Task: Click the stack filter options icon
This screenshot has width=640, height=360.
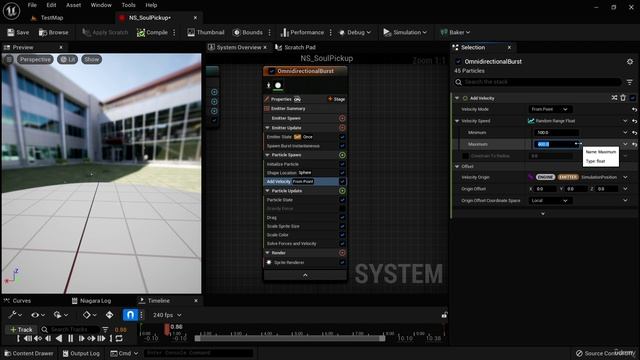Action: pyautogui.click(x=630, y=82)
